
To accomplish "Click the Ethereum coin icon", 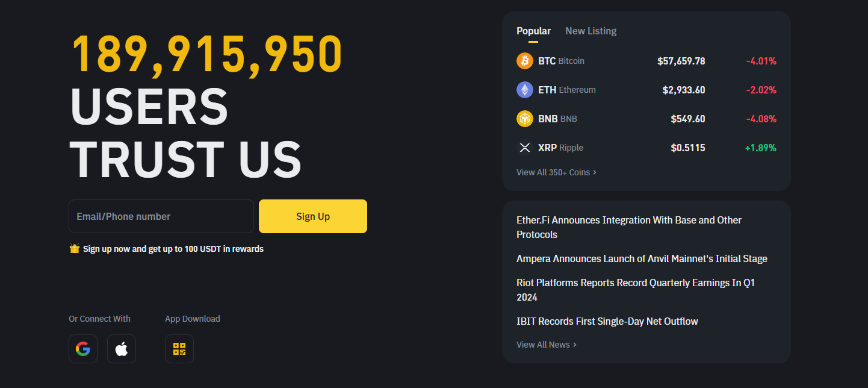I will 525,90.
